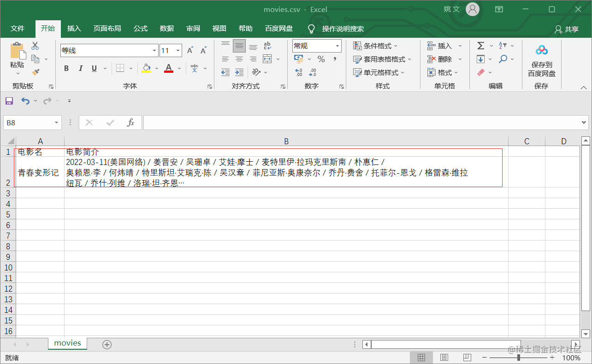Switch to Page Layout view in status bar

click(444, 358)
